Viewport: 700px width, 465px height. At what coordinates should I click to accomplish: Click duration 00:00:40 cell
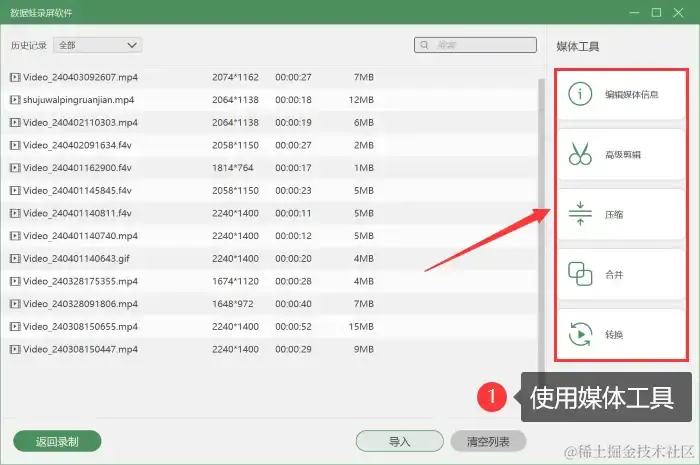coord(293,304)
